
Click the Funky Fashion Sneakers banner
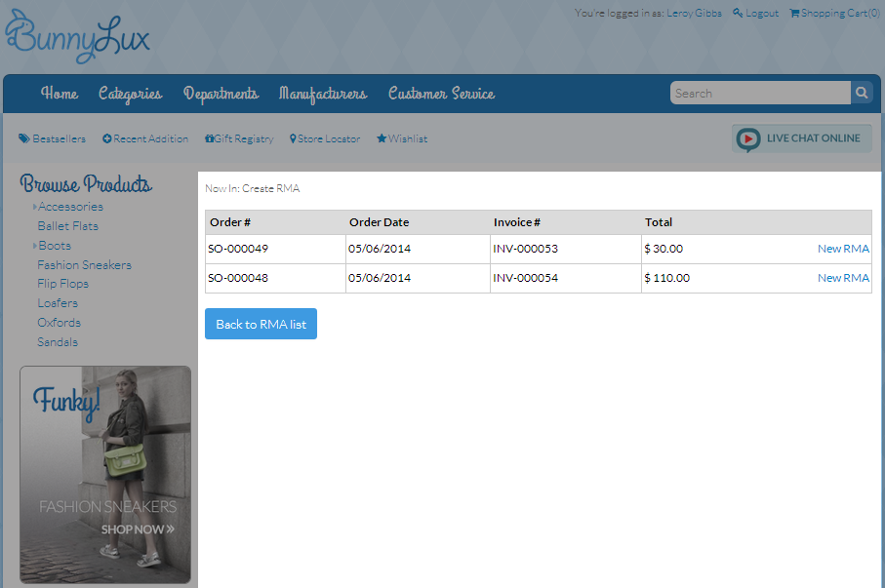point(105,474)
